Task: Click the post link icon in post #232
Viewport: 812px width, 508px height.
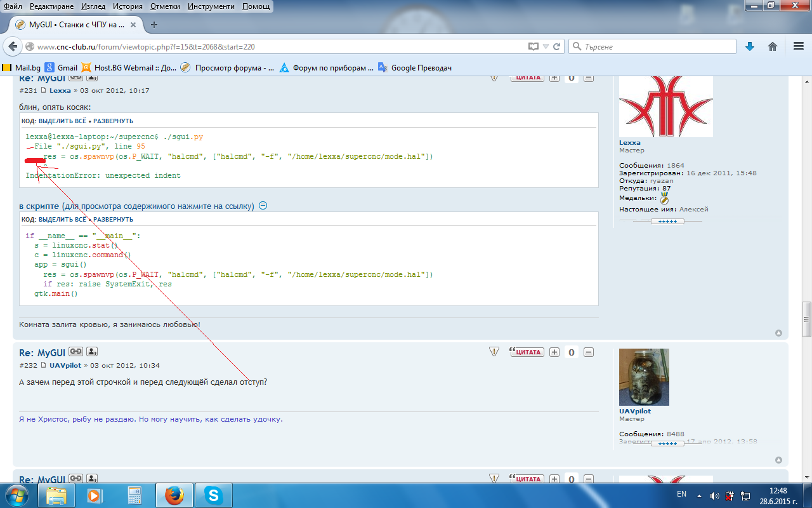Action: 75,352
